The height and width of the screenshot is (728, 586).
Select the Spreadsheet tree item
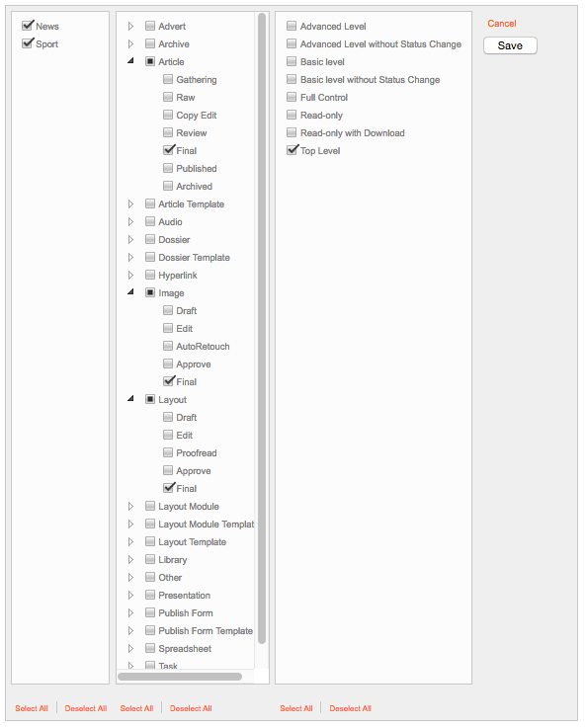[x=185, y=649]
